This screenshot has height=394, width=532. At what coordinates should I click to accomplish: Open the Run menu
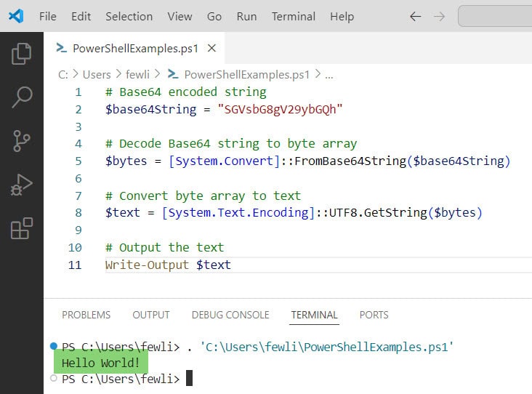(246, 16)
